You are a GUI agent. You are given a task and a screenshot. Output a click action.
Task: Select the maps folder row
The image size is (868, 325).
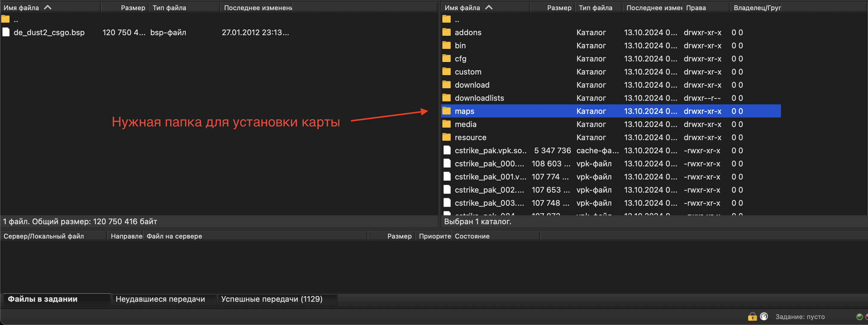(464, 111)
